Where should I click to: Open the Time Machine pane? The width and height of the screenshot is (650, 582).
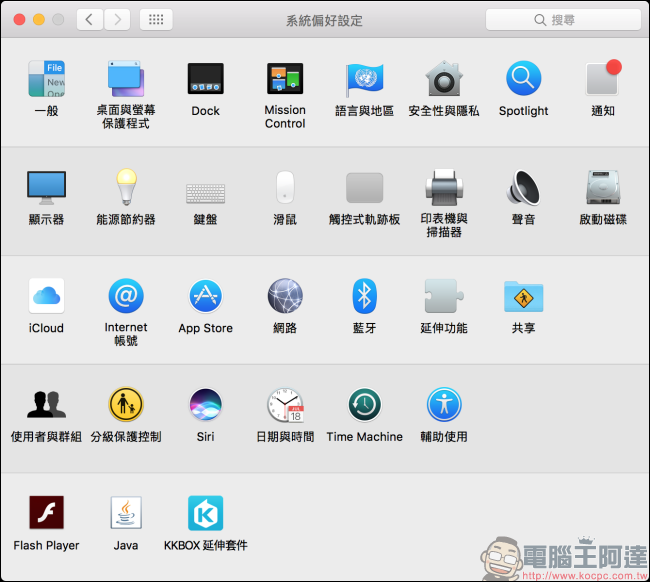coord(364,405)
